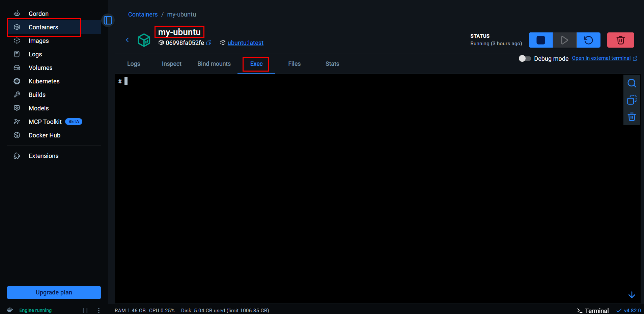The image size is (644, 314).
Task: Collapse the sidebar with the panel toggle icon
Action: point(108,20)
